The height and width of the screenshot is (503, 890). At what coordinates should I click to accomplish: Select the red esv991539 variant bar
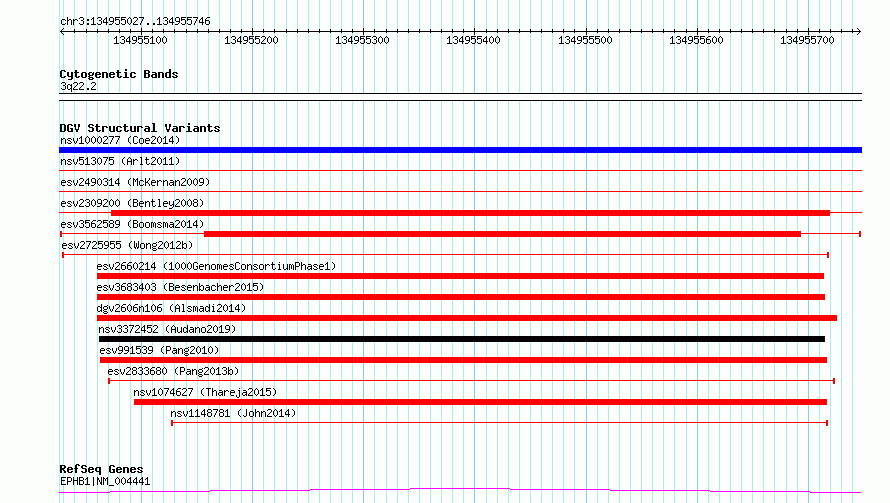463,360
